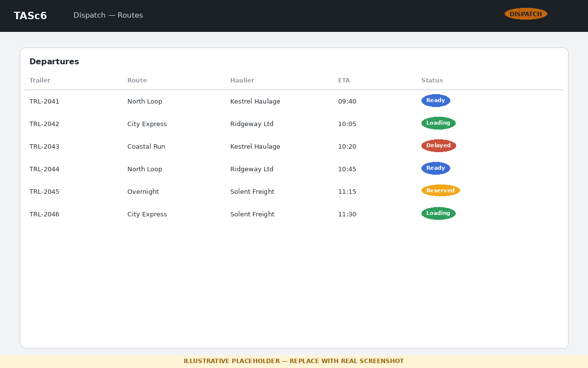Viewport: 588px width, 368px height.
Task: Click the ETA column header
Action: click(x=344, y=80)
